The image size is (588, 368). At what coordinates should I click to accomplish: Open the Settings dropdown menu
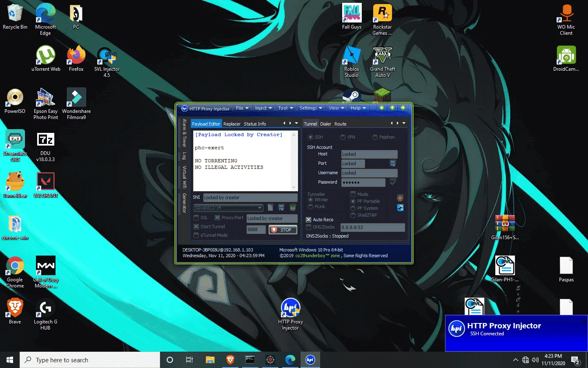point(311,108)
